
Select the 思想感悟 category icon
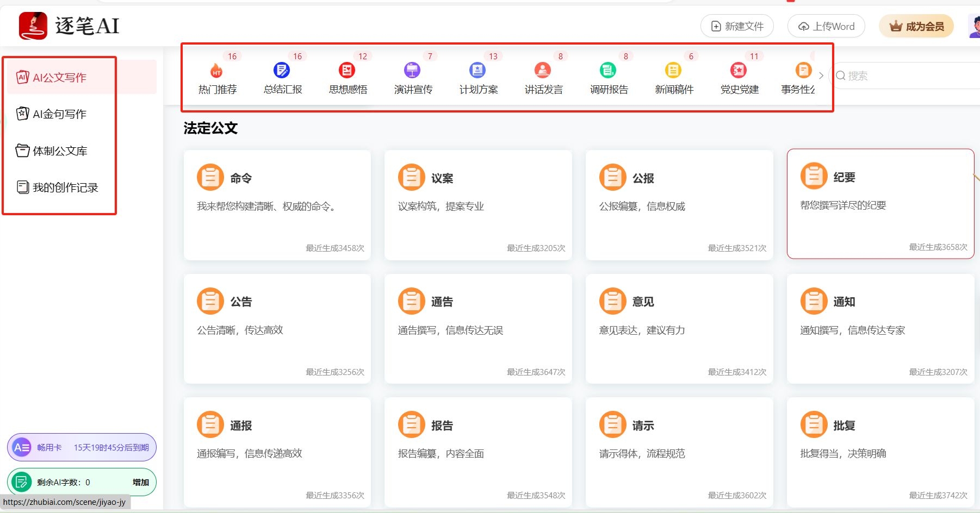click(346, 70)
